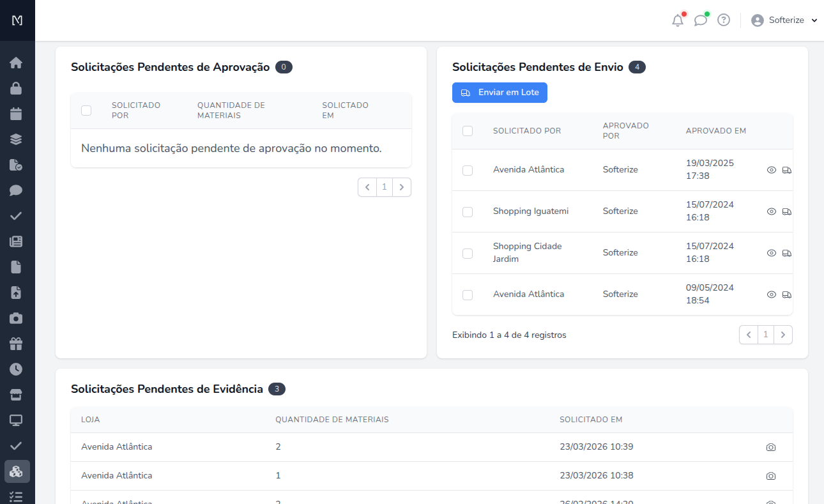Expand the Softerize account dropdown
The image size is (824, 504).
coord(784,20)
